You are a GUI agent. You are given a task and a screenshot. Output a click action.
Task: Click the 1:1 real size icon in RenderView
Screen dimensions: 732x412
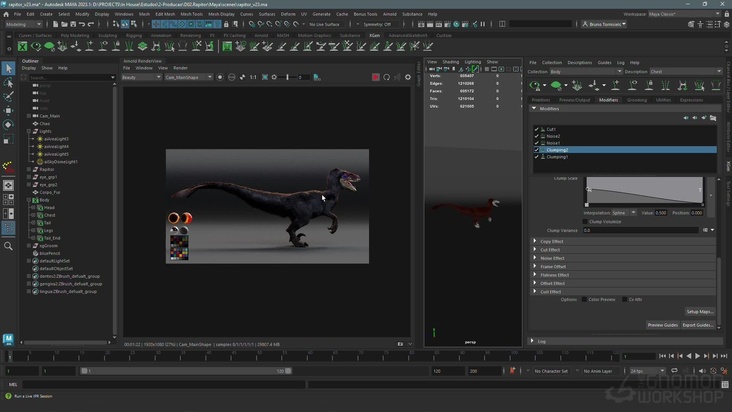point(253,77)
